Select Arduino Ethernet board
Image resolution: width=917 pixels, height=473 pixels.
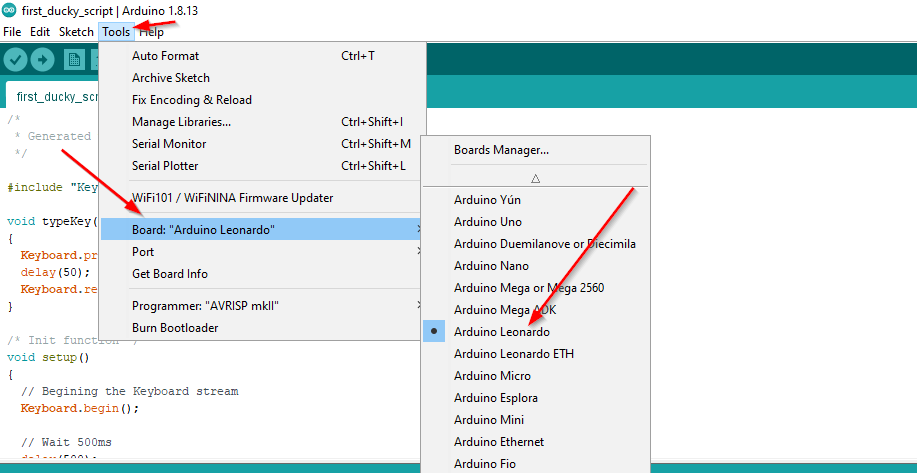[535, 442]
